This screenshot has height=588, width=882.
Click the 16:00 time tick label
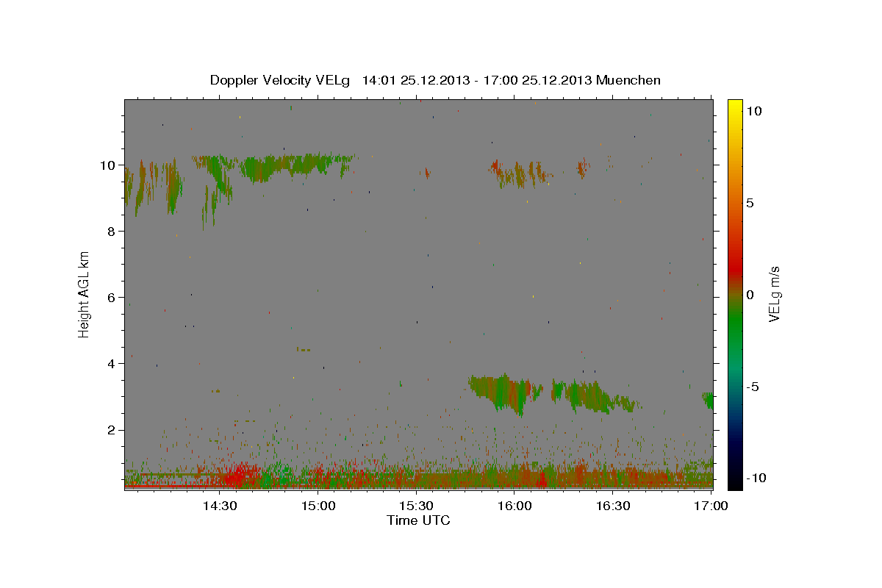coord(515,506)
